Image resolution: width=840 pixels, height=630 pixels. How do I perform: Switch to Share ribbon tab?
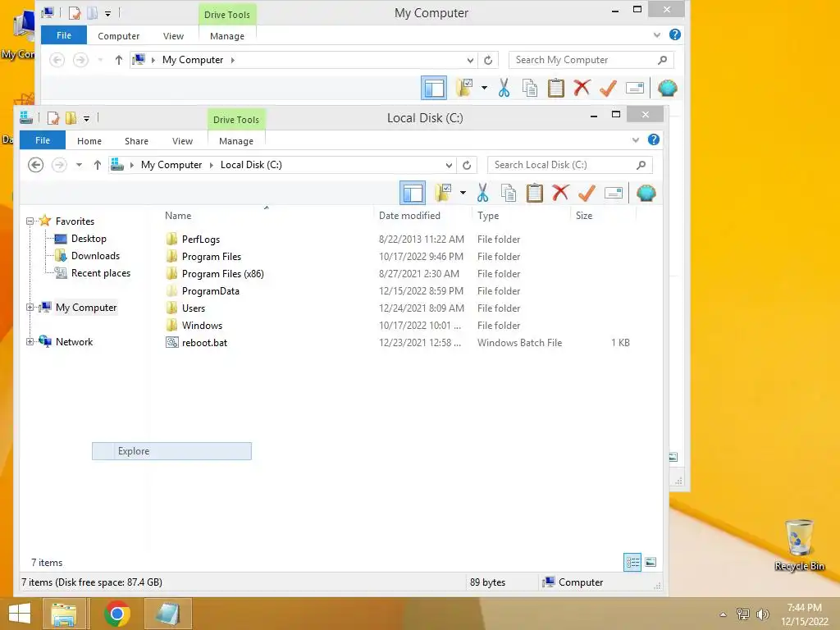(x=136, y=141)
